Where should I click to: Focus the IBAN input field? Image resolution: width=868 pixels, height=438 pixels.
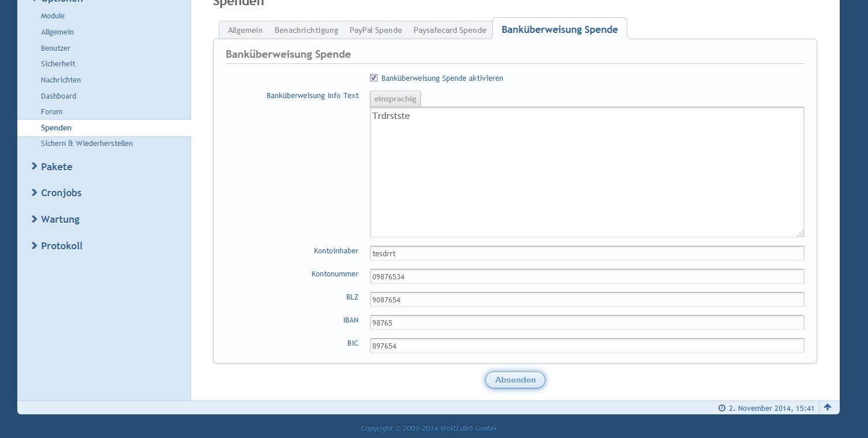pos(586,323)
